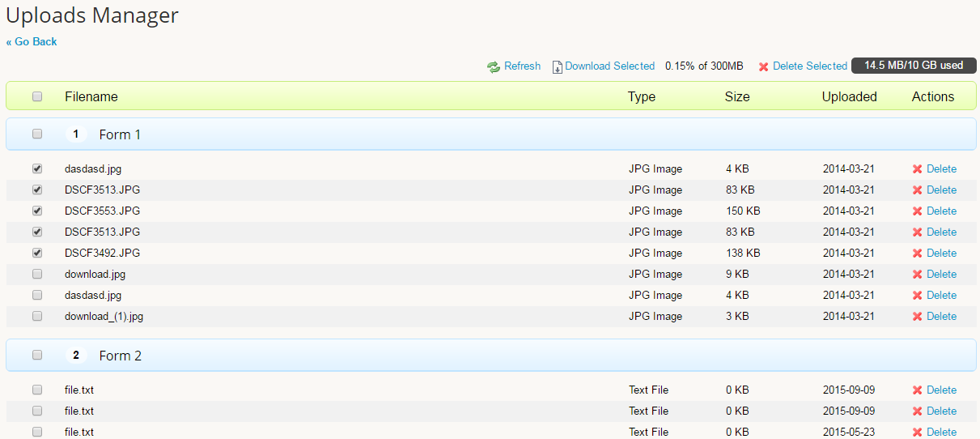Click Delete link for download_(1).jpg
The image size is (980, 439).
point(941,317)
